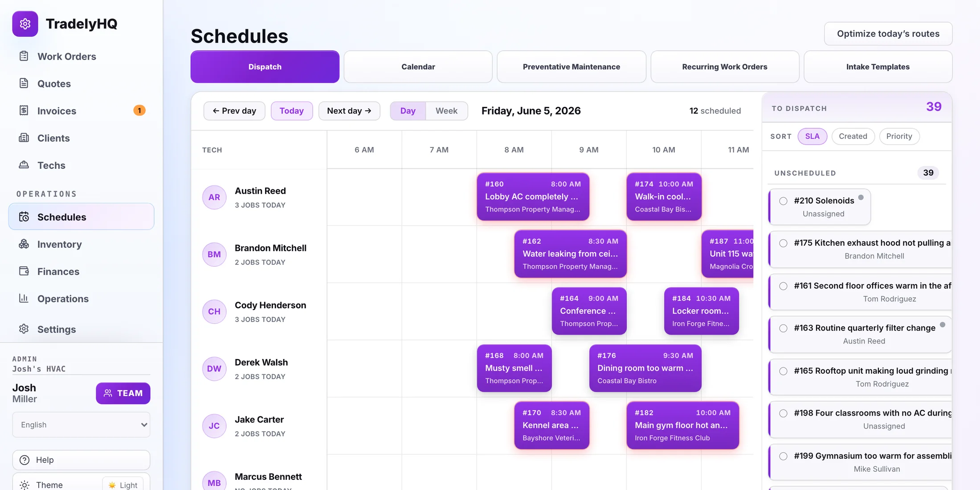Open job #184 Locker room card

click(x=701, y=311)
